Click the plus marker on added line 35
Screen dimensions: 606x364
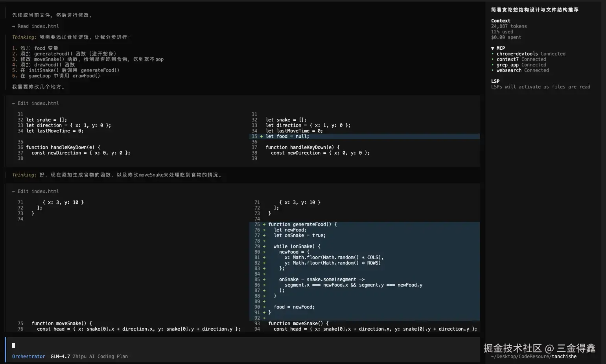(261, 136)
